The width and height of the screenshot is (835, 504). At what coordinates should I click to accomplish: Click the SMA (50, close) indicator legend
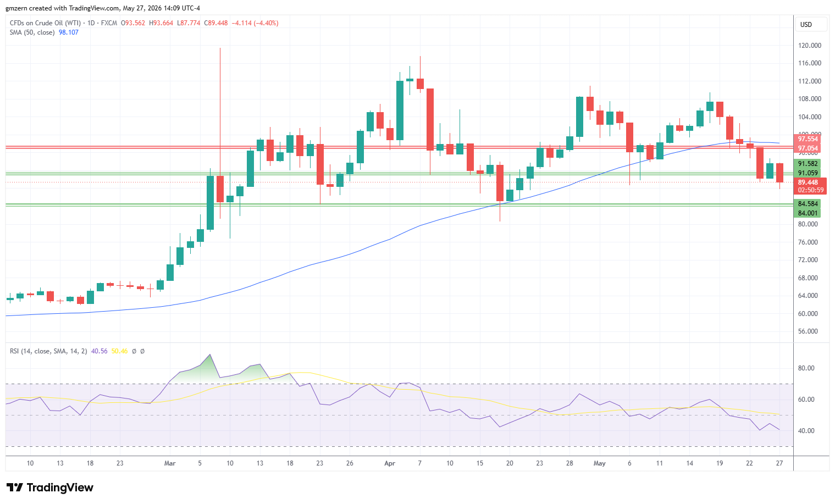point(32,32)
